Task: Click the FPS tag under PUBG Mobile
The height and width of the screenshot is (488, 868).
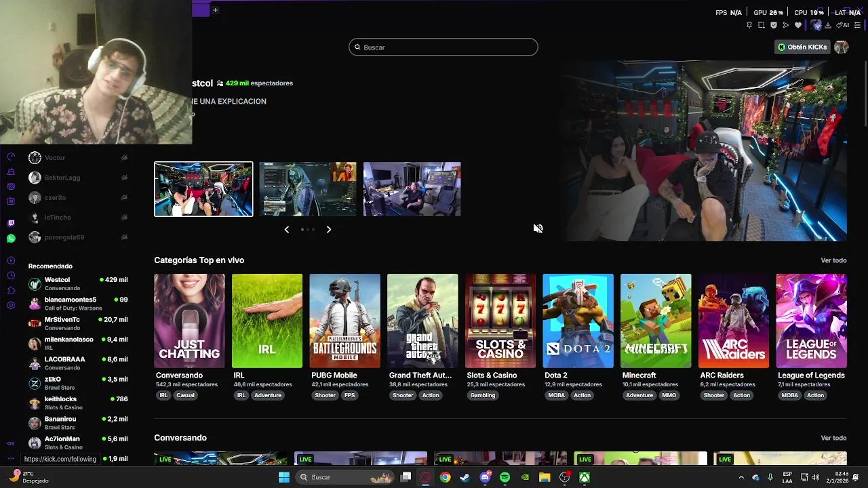Action: 349,395
